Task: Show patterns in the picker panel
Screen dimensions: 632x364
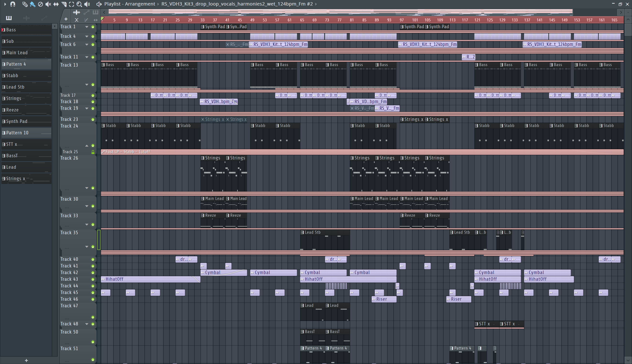Action: click(9, 18)
